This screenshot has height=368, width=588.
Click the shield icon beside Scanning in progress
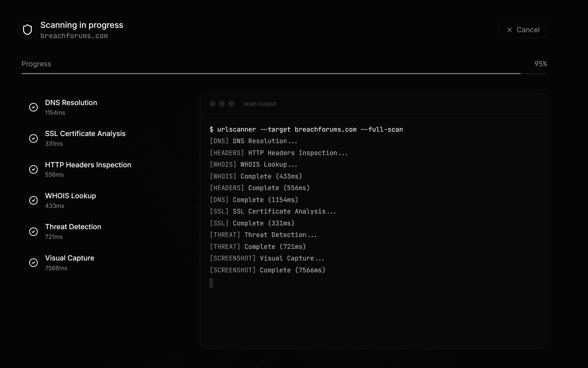point(28,30)
